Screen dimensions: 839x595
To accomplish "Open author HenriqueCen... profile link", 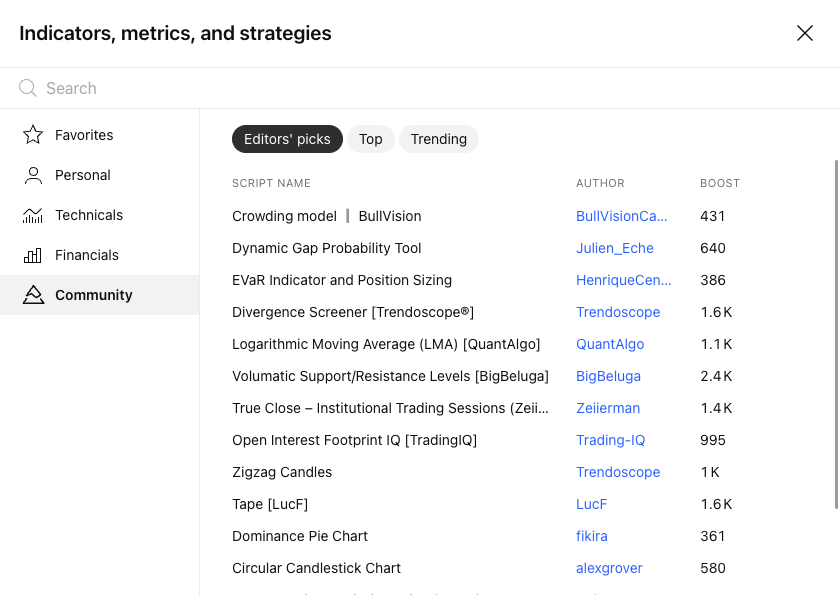I will pyautogui.click(x=623, y=280).
